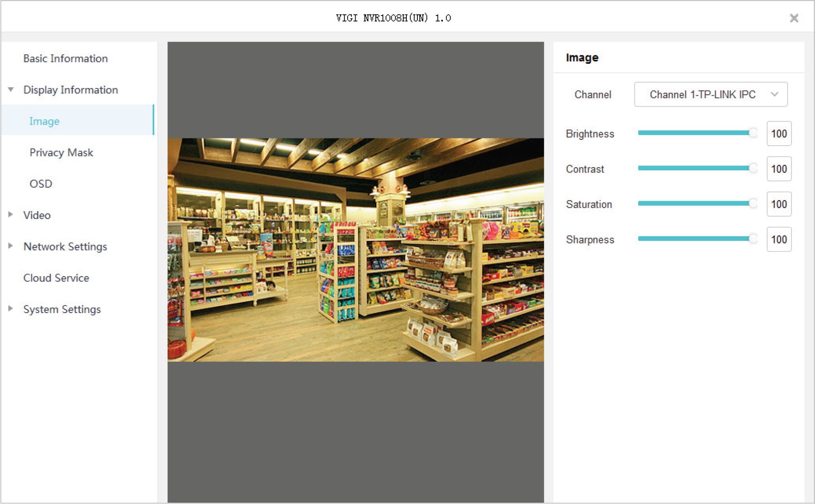
Task: Focus the Saturation value field
Action: [x=778, y=204]
